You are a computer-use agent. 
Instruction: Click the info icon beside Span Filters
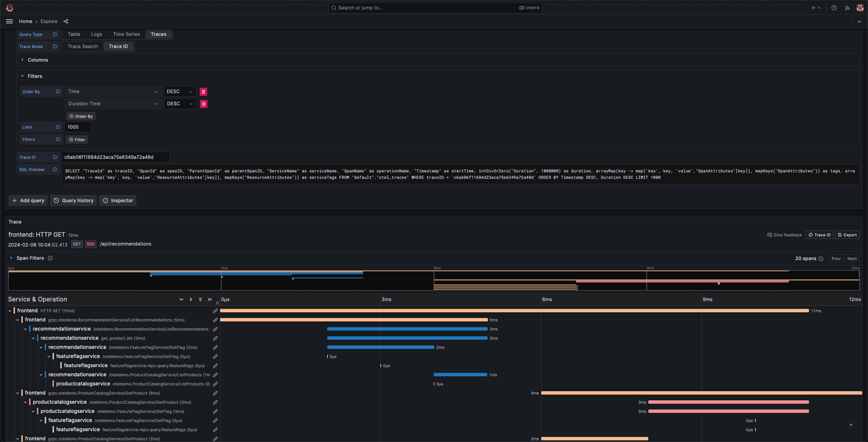pos(50,258)
